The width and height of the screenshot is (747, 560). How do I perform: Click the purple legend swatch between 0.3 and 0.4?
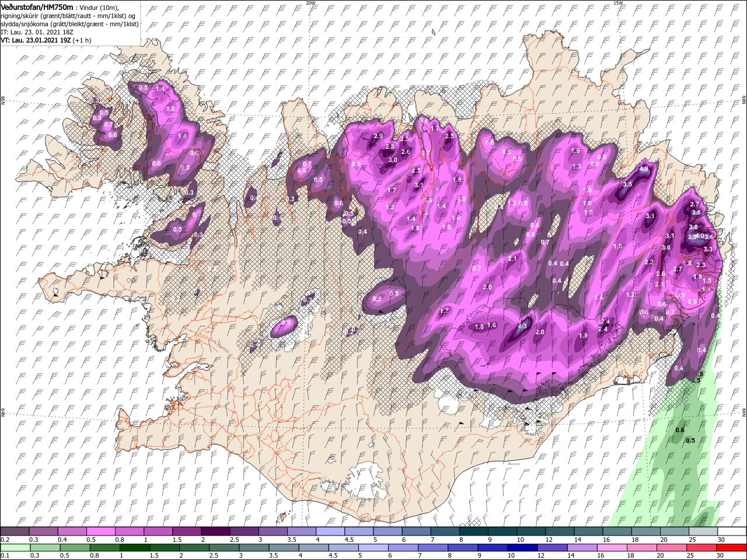click(x=43, y=531)
